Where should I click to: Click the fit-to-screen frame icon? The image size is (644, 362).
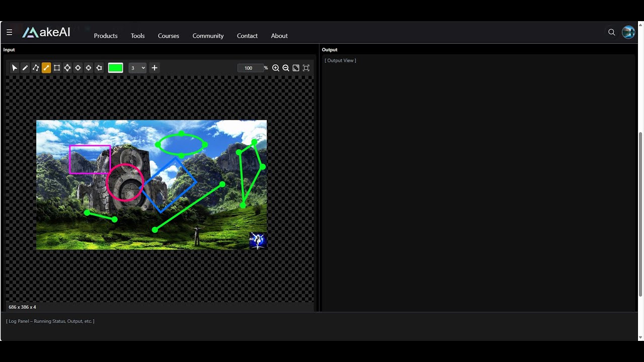pos(306,68)
